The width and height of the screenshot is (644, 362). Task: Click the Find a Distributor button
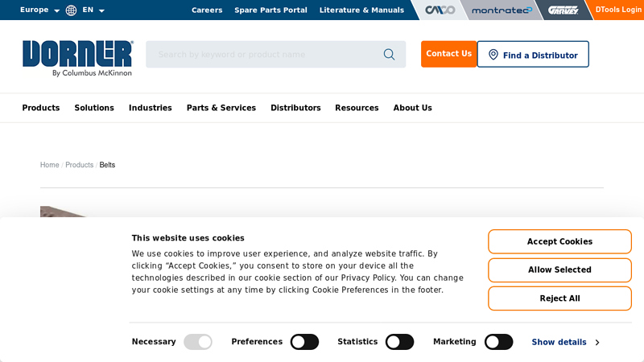532,55
